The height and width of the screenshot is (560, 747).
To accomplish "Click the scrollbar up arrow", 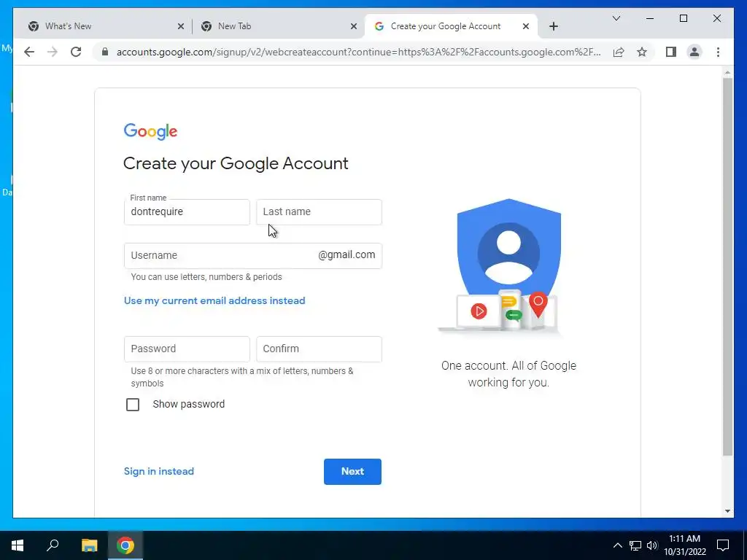I will pyautogui.click(x=727, y=72).
